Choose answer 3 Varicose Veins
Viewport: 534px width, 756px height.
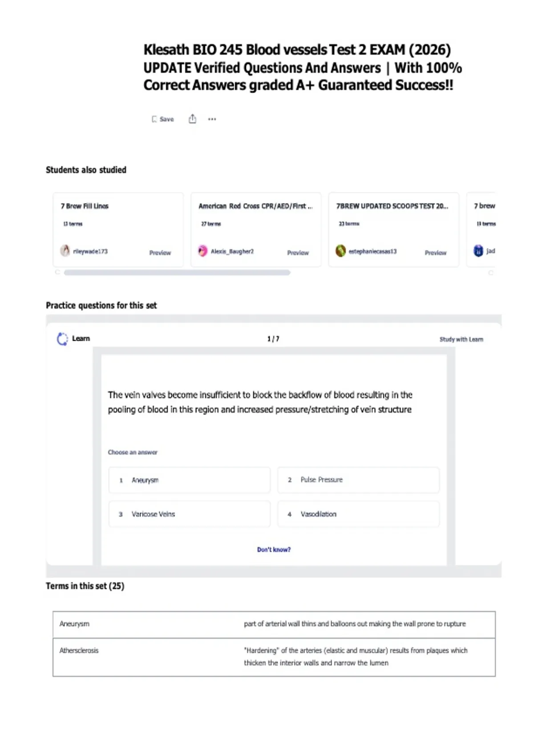(x=190, y=514)
